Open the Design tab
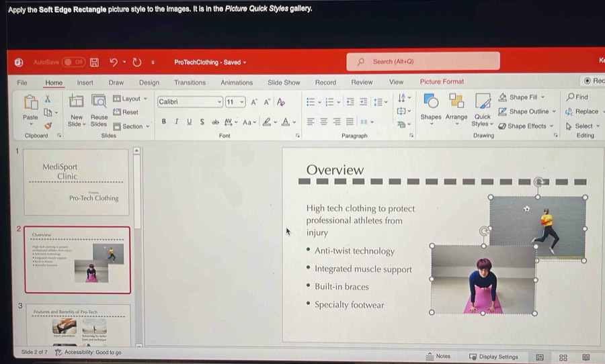Image resolution: width=605 pixels, height=364 pixels. pyautogui.click(x=149, y=83)
